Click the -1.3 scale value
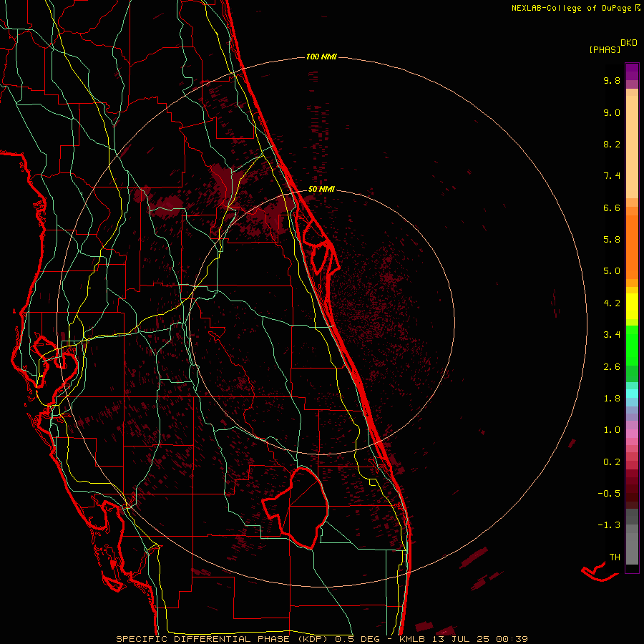 [x=609, y=525]
